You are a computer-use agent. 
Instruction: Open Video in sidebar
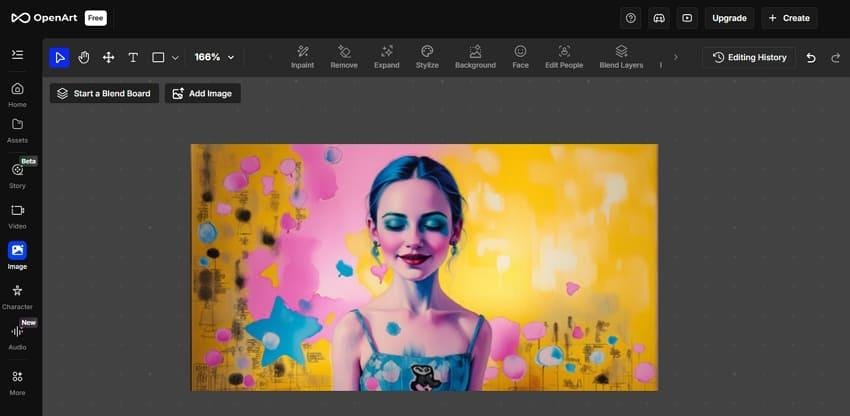pos(17,216)
